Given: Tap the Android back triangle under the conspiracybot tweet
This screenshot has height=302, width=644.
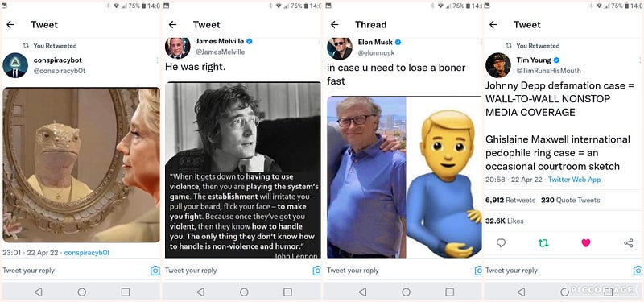Looking at the screenshot, I should [38, 292].
